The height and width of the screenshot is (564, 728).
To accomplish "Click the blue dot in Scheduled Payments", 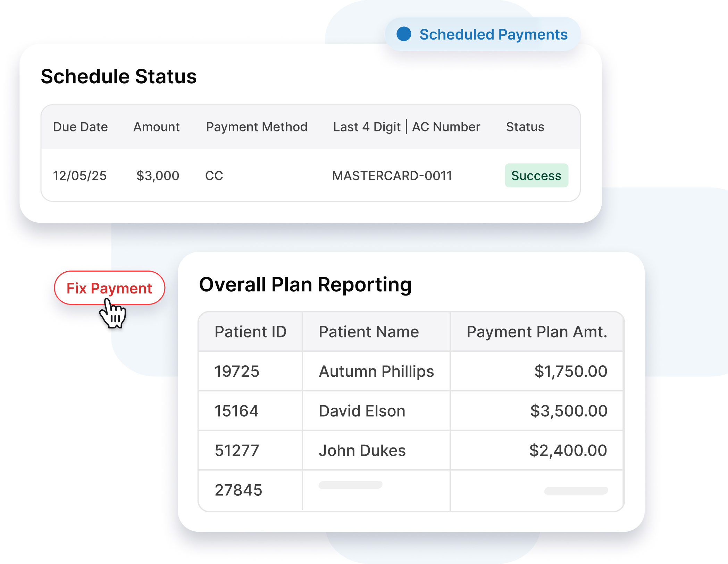I will coord(404,34).
